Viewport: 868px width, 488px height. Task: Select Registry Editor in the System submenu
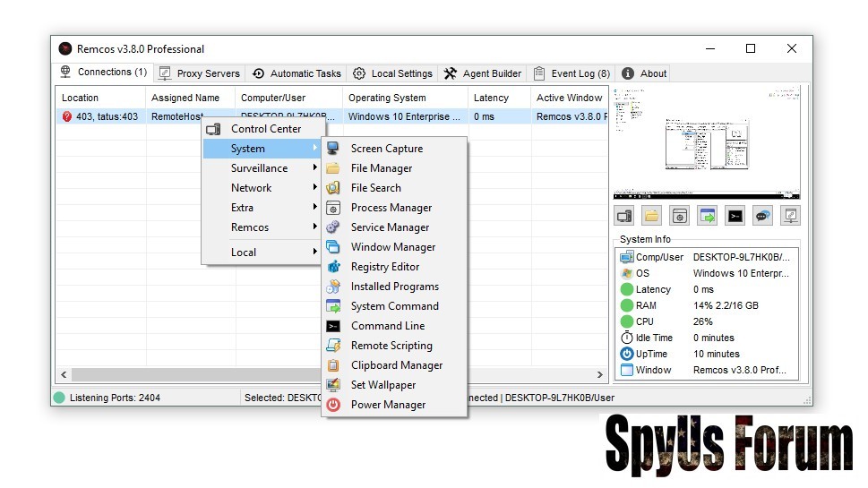click(x=384, y=267)
